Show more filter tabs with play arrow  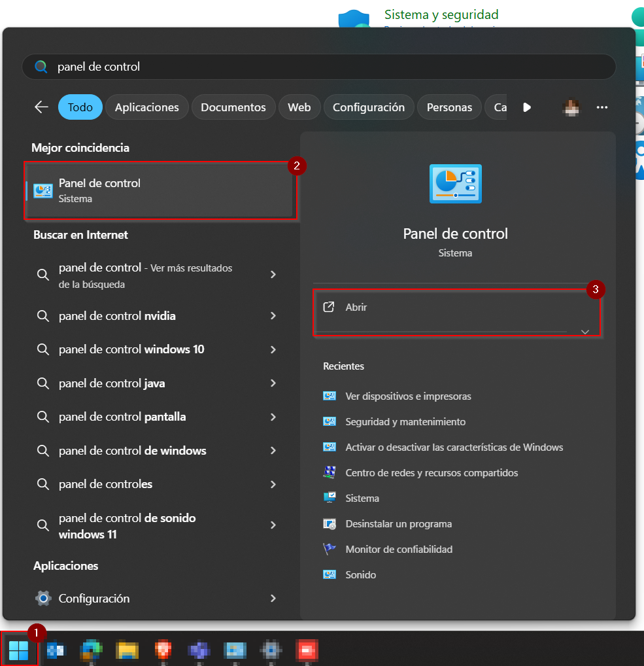tap(527, 107)
